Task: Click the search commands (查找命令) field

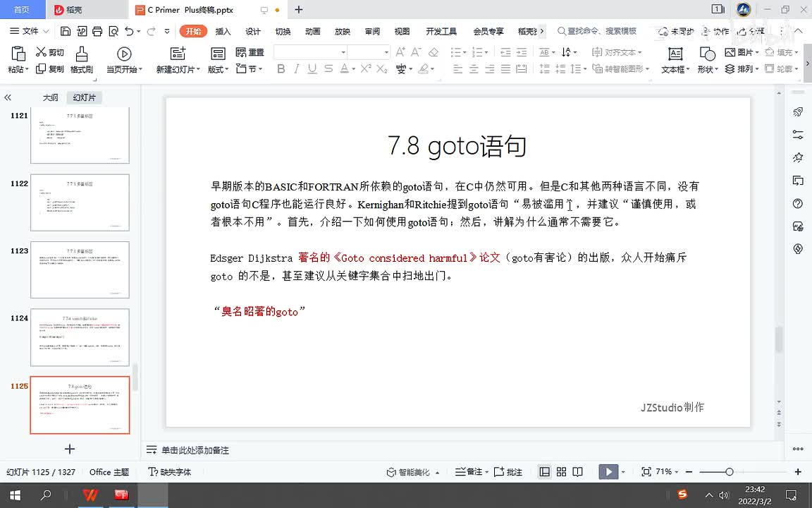Action: coord(596,31)
